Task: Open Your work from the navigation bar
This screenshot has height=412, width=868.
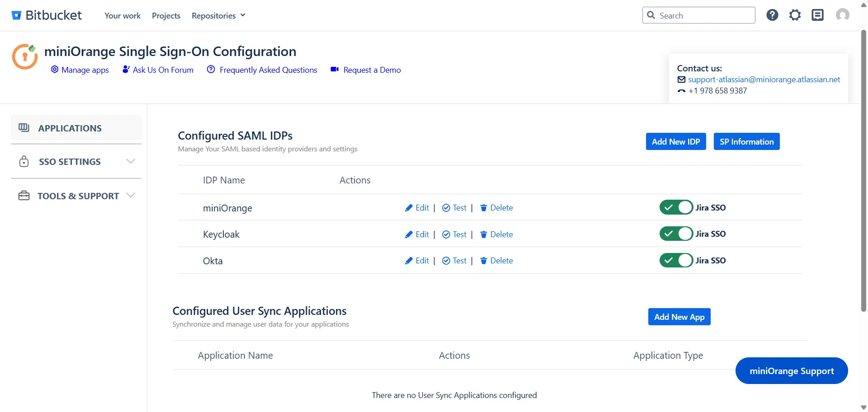Action: point(122,15)
